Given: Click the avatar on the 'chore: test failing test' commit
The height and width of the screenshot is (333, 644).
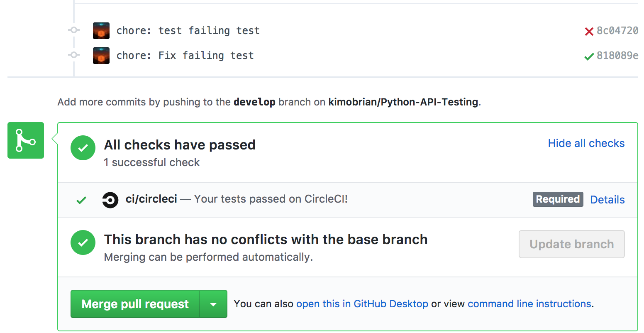Looking at the screenshot, I should [101, 30].
